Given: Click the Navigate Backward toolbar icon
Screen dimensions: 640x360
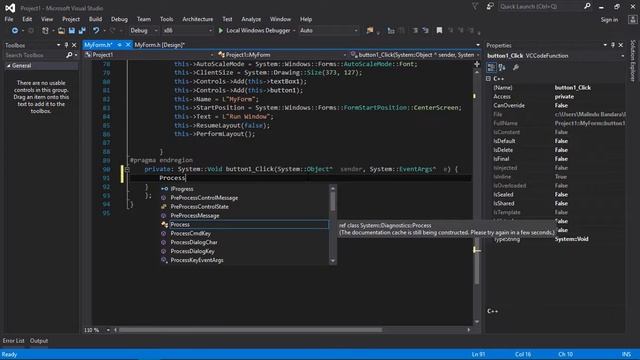Looking at the screenshot, I should click(15, 31).
